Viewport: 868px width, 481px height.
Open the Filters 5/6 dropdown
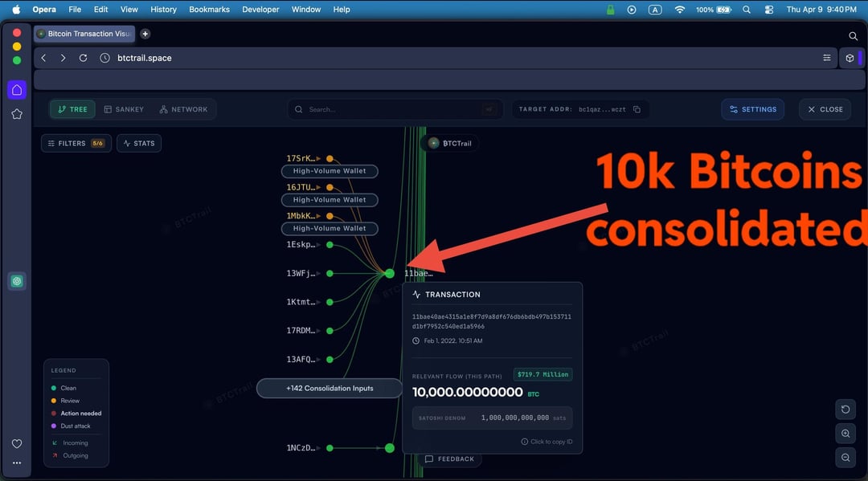coord(76,144)
